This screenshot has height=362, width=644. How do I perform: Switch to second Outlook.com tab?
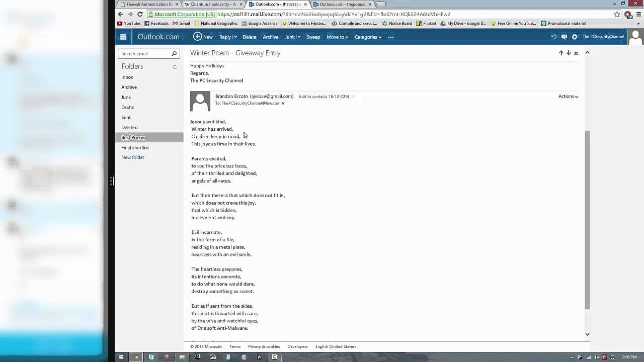342,4
